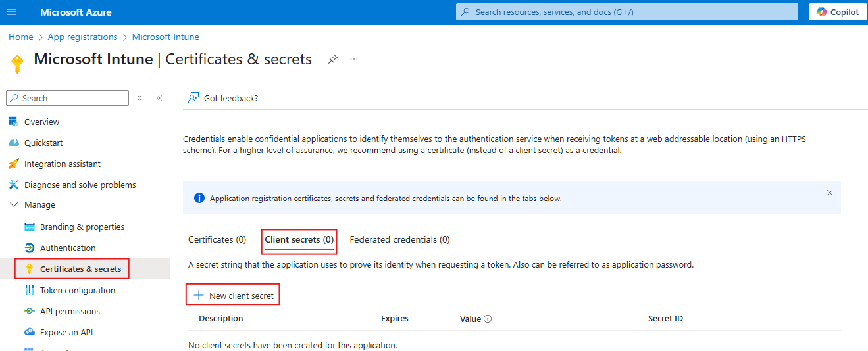Viewport: 868px width, 351px height.
Task: Open Expose an API
Action: 66,332
